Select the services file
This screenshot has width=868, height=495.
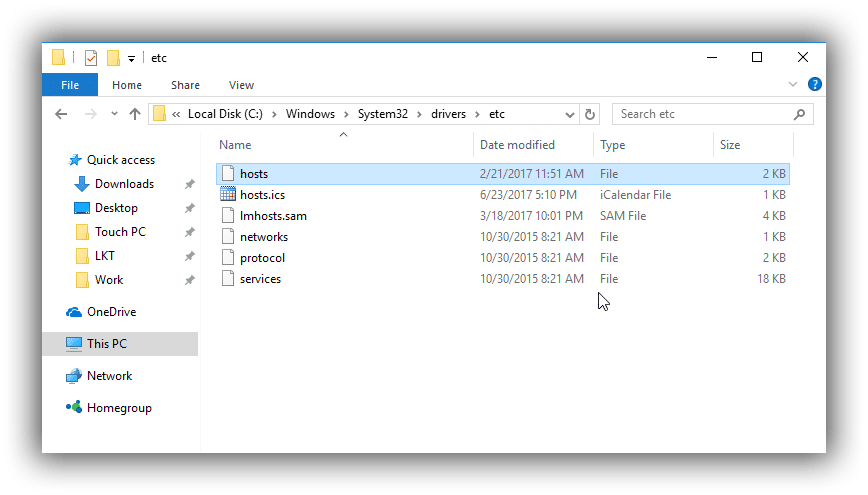[x=503, y=279]
